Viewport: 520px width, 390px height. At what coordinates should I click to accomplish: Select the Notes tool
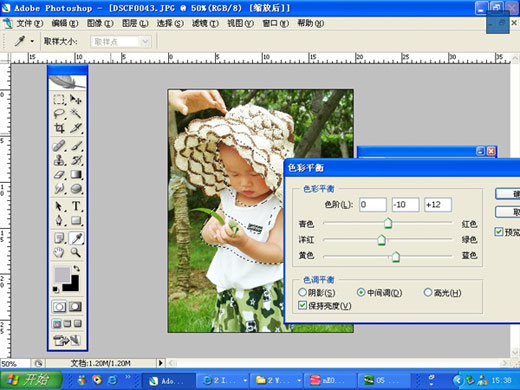59,238
